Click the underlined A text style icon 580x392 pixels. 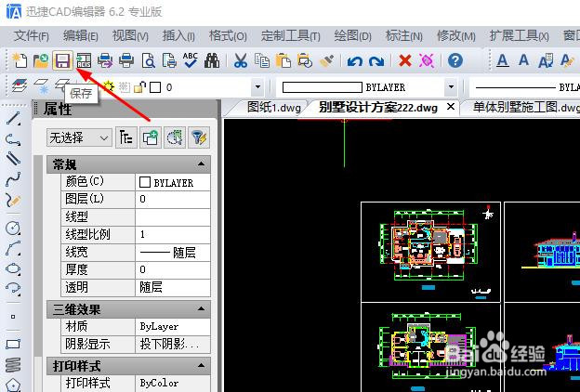point(502,60)
